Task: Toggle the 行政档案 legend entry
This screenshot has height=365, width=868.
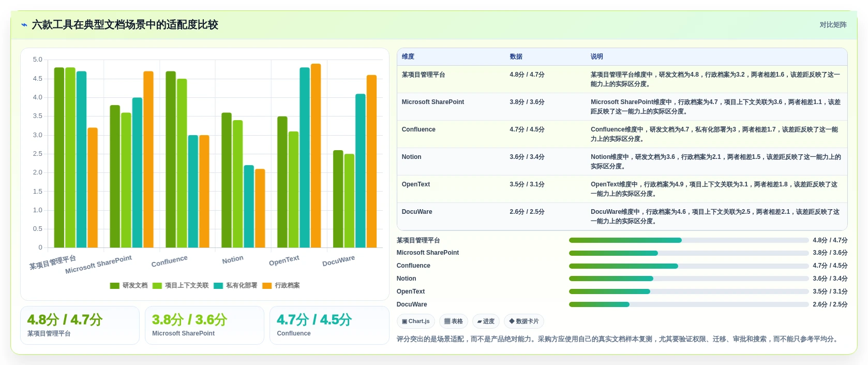Action: tap(281, 286)
